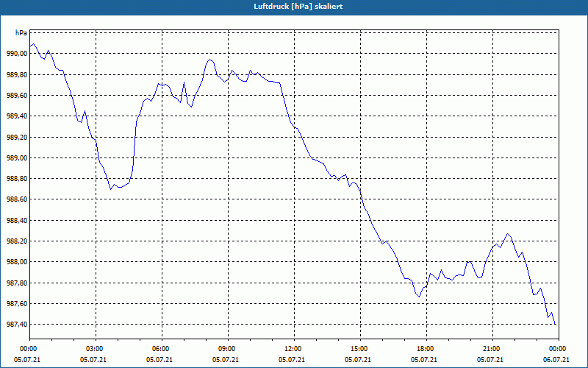Pick the 989,00 y-axis tick label
This screenshot has width=588, height=368.
point(17,158)
